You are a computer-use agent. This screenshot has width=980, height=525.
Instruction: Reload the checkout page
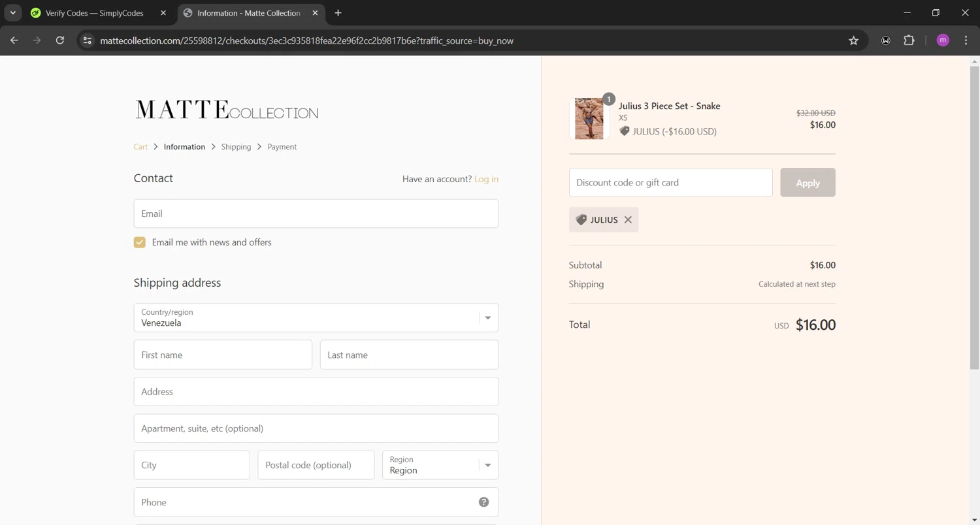pos(60,40)
